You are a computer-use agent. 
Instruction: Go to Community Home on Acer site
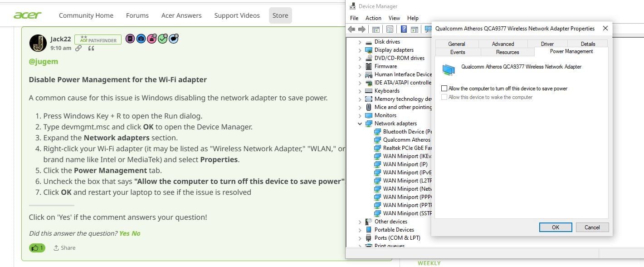pos(86,15)
